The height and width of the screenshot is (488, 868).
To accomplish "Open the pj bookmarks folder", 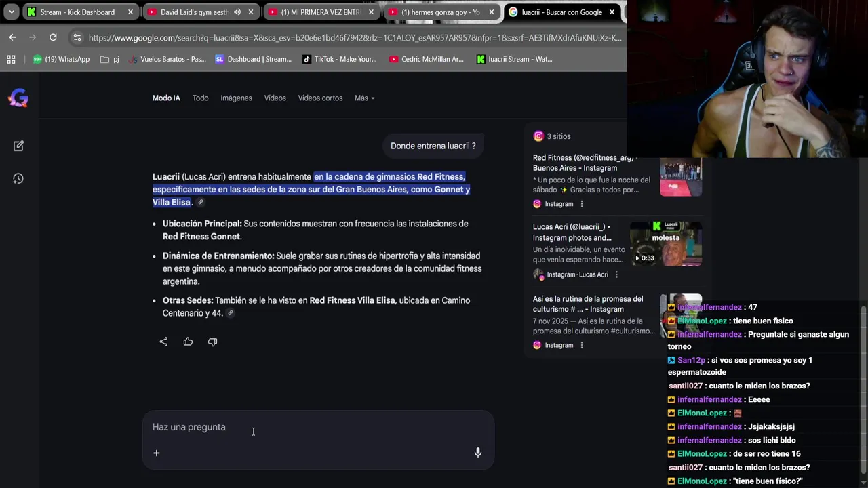I will point(109,59).
